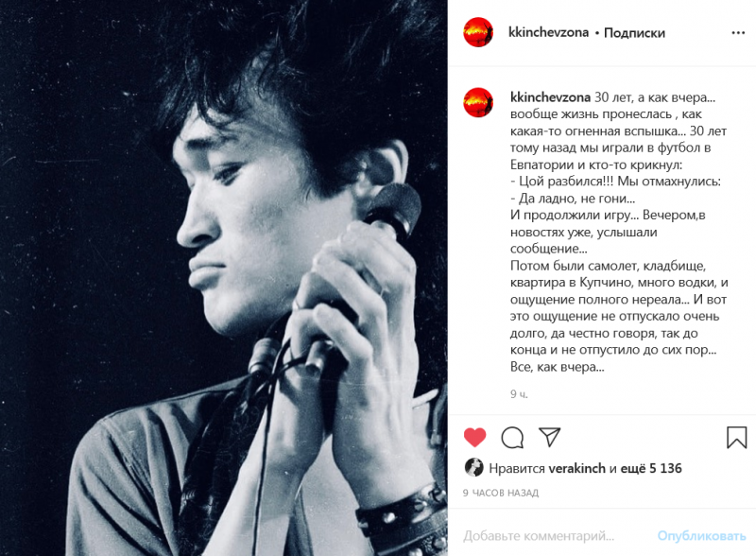Share post using paper plane icon
Image resolution: width=756 pixels, height=556 pixels.
tap(550, 437)
